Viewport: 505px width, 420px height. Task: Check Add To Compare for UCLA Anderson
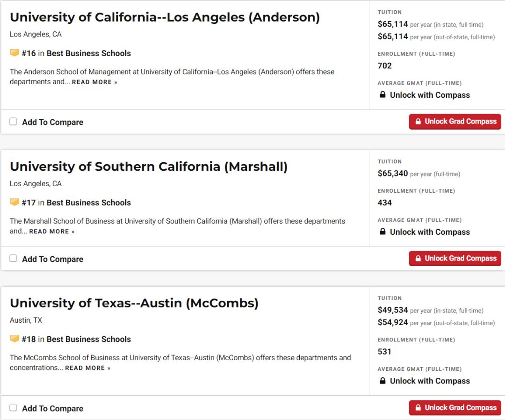pos(13,122)
